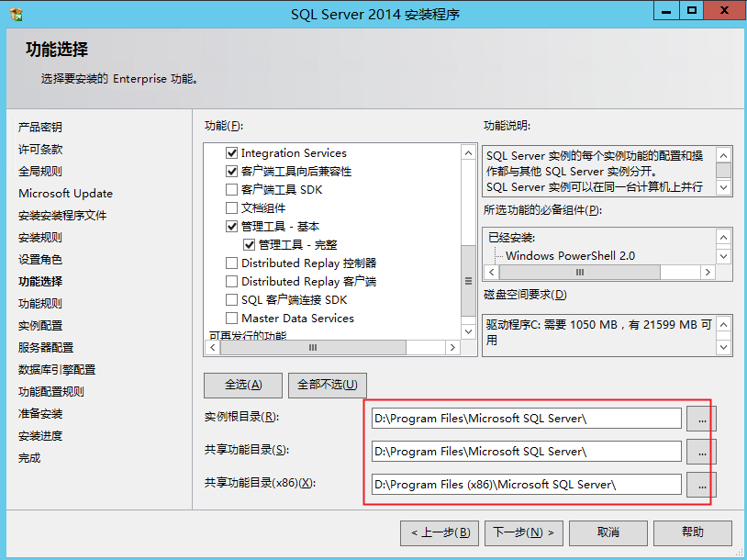This screenshot has height=560, width=747.
Task: Click the 全部不选(U) button
Action: click(328, 385)
